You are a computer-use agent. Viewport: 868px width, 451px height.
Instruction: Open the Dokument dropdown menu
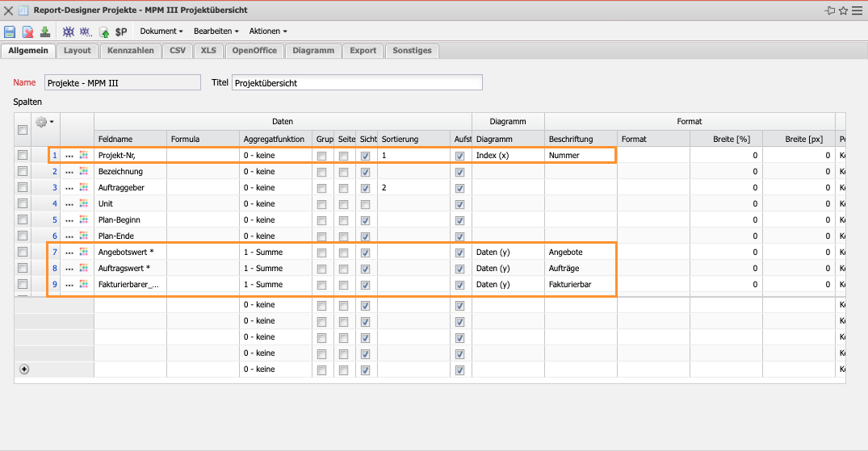161,31
